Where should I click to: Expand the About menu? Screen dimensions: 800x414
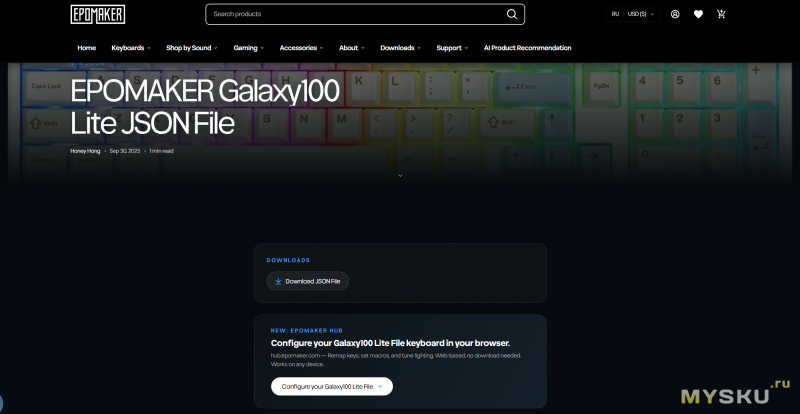pos(352,48)
